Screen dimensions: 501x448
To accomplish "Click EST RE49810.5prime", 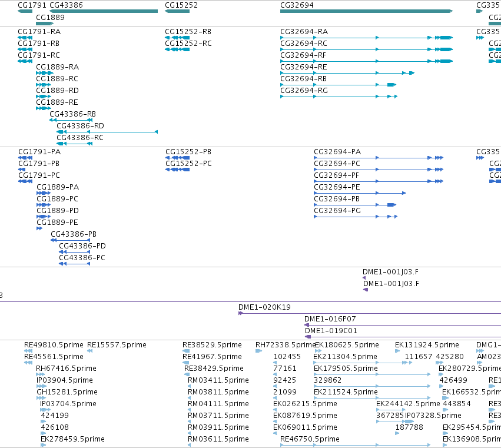I will (54, 345).
